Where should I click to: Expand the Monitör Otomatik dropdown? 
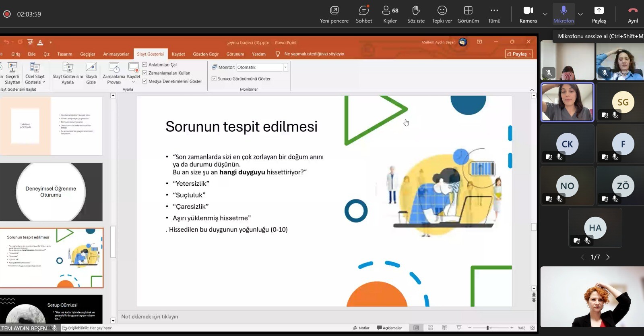(x=285, y=67)
